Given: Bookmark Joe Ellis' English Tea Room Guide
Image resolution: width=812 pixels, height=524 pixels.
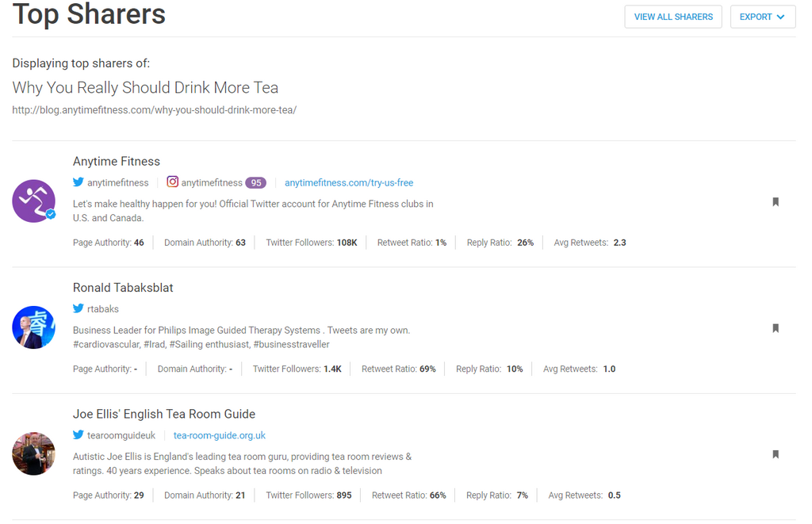Looking at the screenshot, I should tap(776, 454).
